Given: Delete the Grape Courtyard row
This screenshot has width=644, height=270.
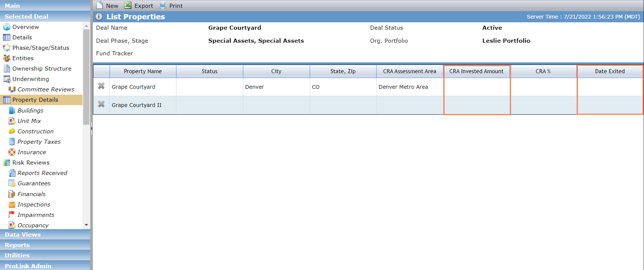Looking at the screenshot, I should 101,86.
